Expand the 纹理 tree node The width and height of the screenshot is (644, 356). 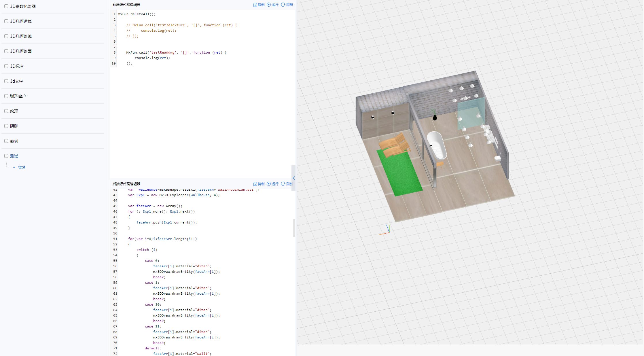point(6,111)
